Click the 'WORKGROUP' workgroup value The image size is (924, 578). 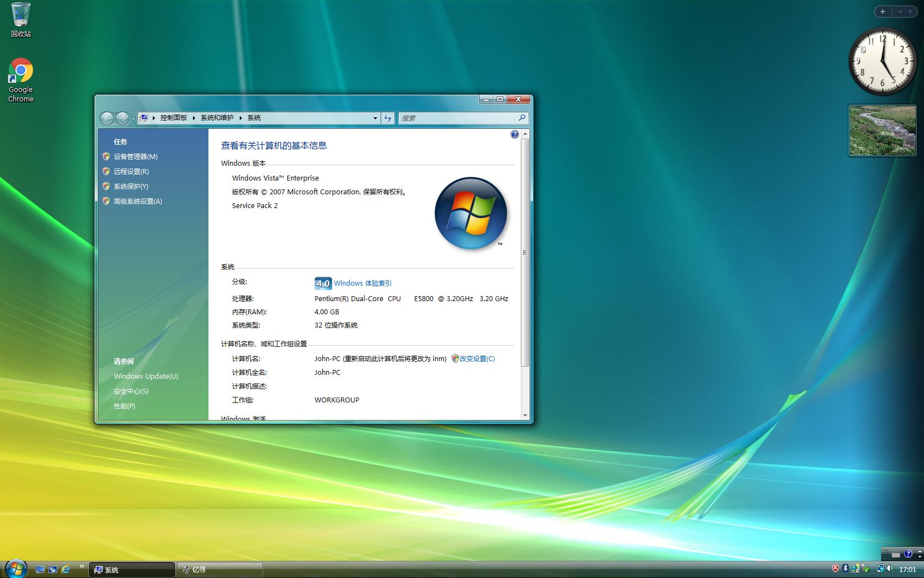tap(337, 400)
